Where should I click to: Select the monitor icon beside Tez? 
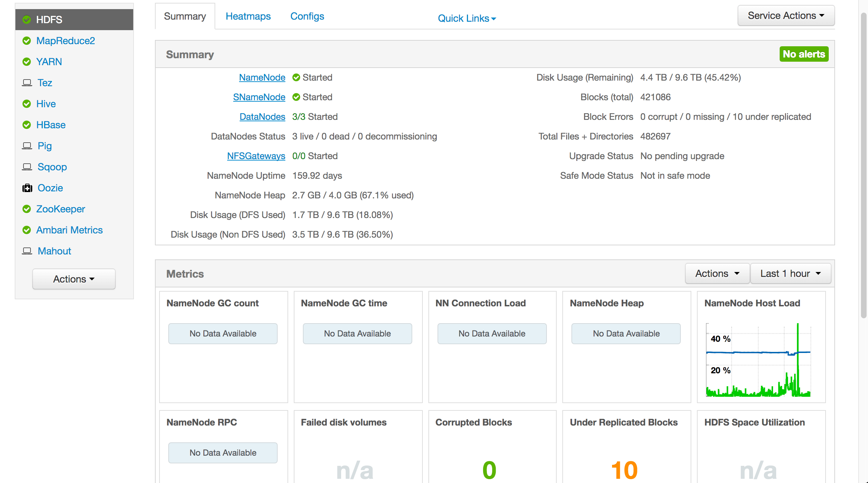pyautogui.click(x=27, y=83)
